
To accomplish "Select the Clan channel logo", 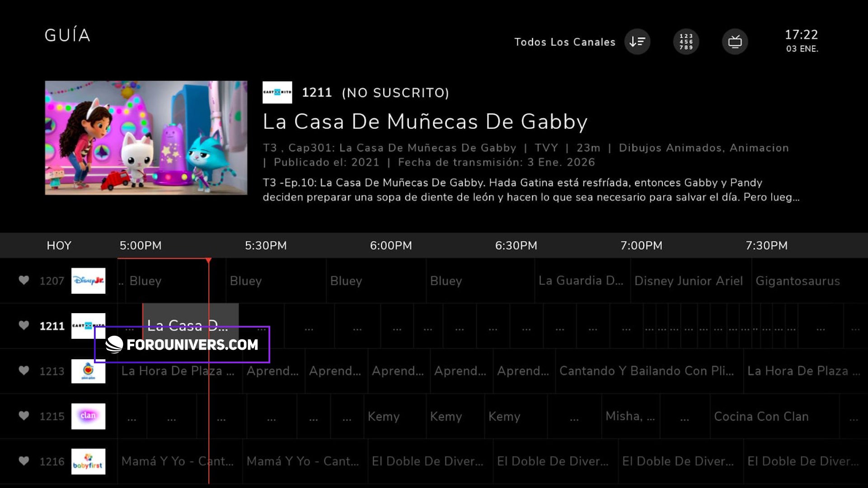I will (x=88, y=416).
